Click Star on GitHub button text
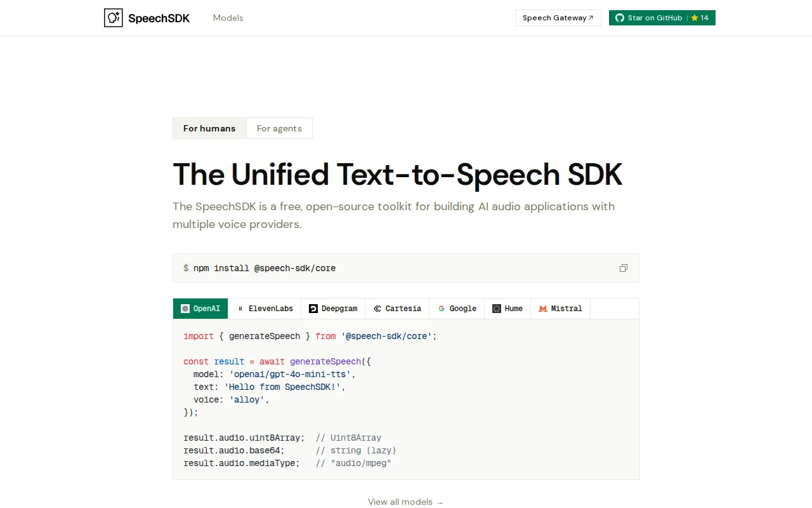 coord(655,18)
